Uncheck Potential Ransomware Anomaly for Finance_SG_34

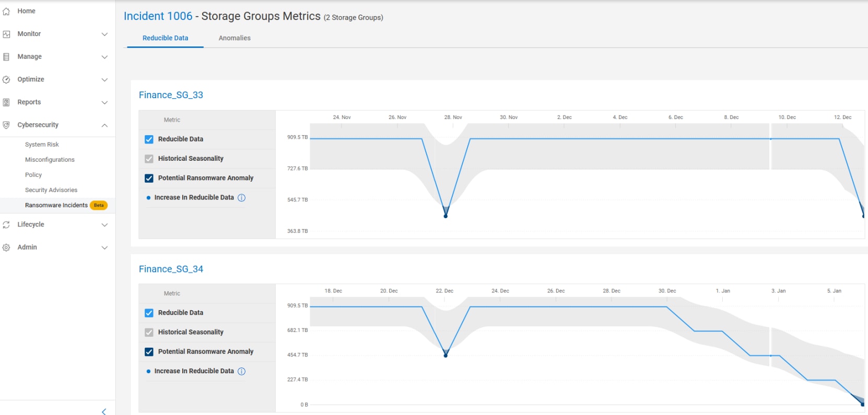[x=149, y=352]
